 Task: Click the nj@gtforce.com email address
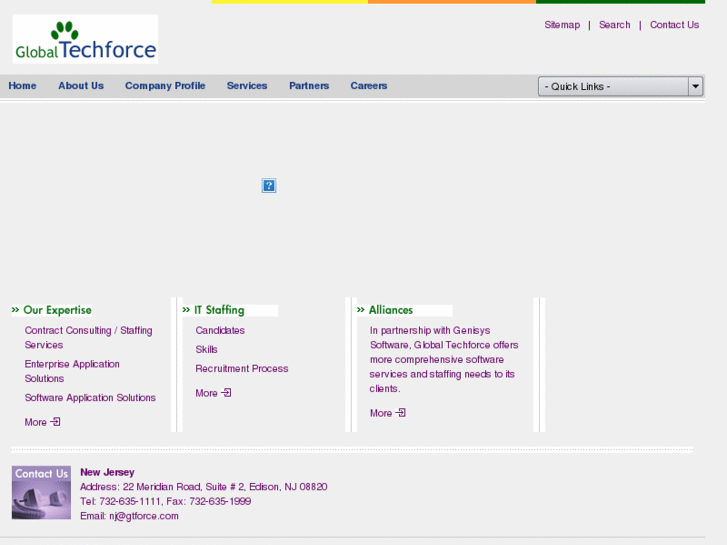pyautogui.click(x=144, y=516)
